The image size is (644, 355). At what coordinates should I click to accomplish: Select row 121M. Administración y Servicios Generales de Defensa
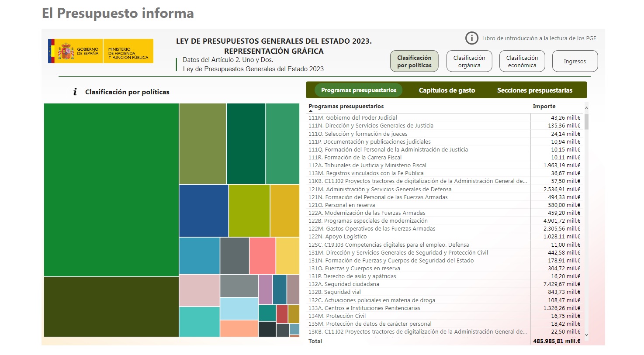(x=445, y=190)
